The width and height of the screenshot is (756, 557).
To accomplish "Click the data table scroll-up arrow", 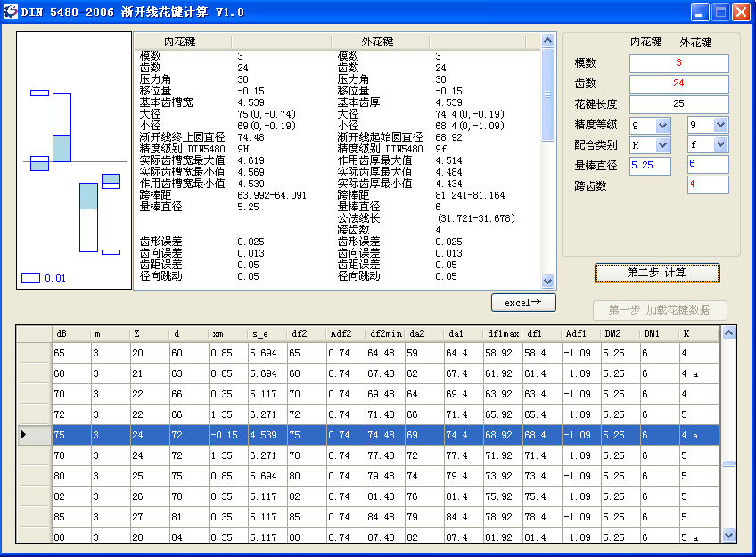I will (728, 332).
